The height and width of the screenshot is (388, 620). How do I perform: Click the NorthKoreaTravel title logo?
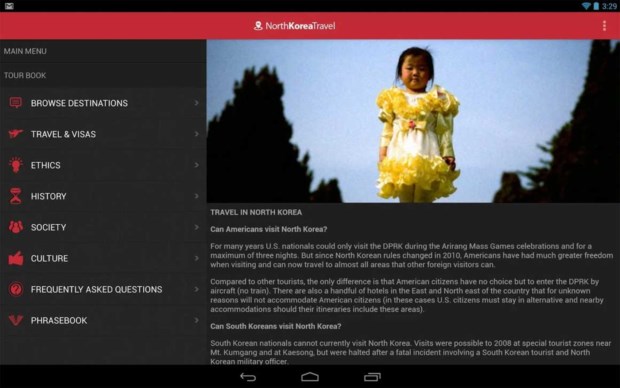tap(295, 26)
